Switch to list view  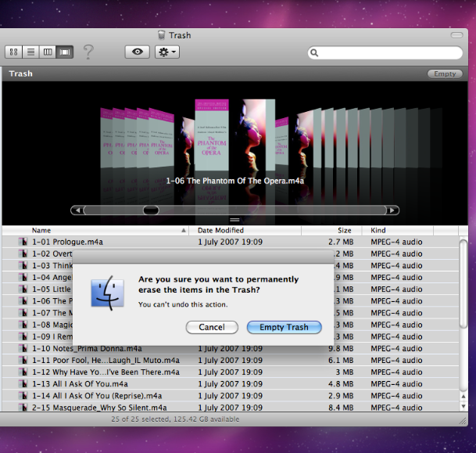(x=30, y=52)
